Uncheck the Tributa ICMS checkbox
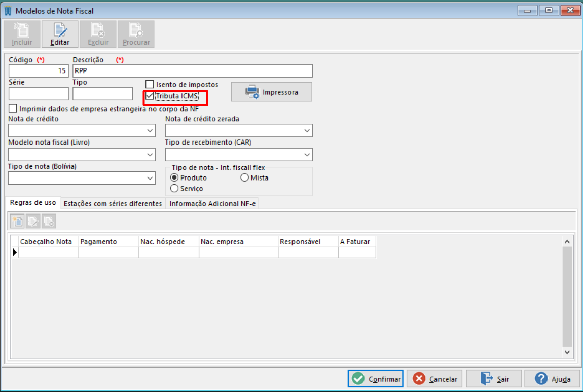 tap(150, 96)
